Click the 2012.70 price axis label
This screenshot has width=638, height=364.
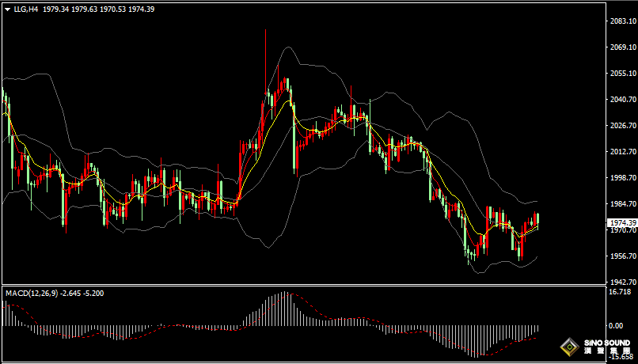click(x=623, y=152)
